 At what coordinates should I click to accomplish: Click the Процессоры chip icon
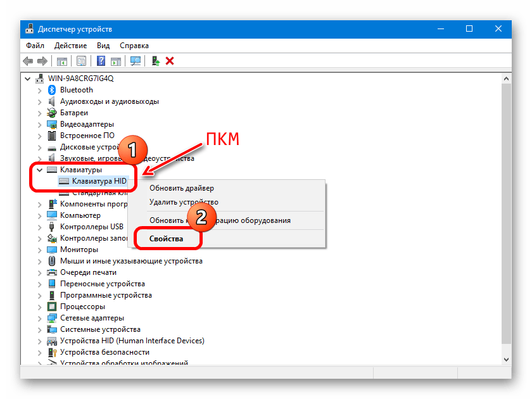(x=51, y=307)
